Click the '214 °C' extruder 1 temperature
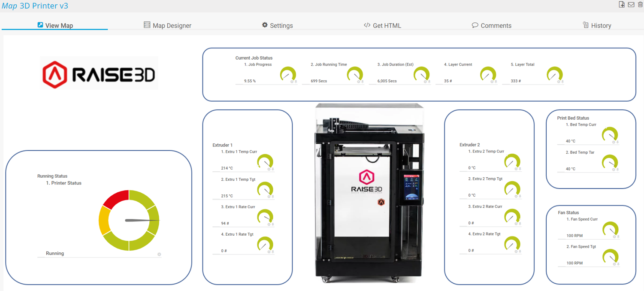 (227, 168)
